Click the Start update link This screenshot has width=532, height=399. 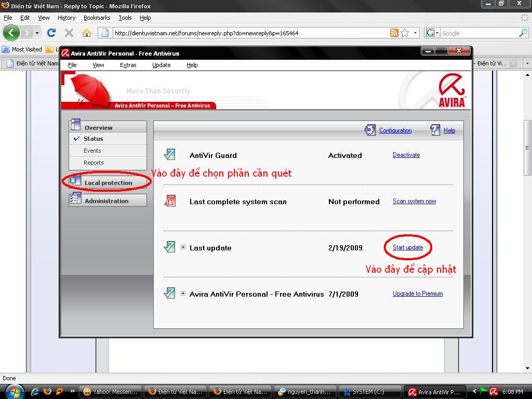coord(408,247)
